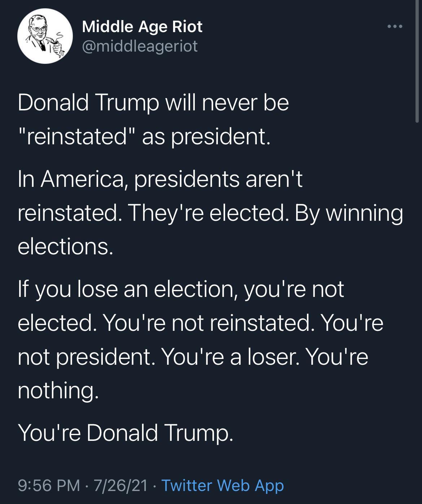Viewport: 422px width, 504px height.
Task: Click the phrase "By winning"
Action: (349, 213)
